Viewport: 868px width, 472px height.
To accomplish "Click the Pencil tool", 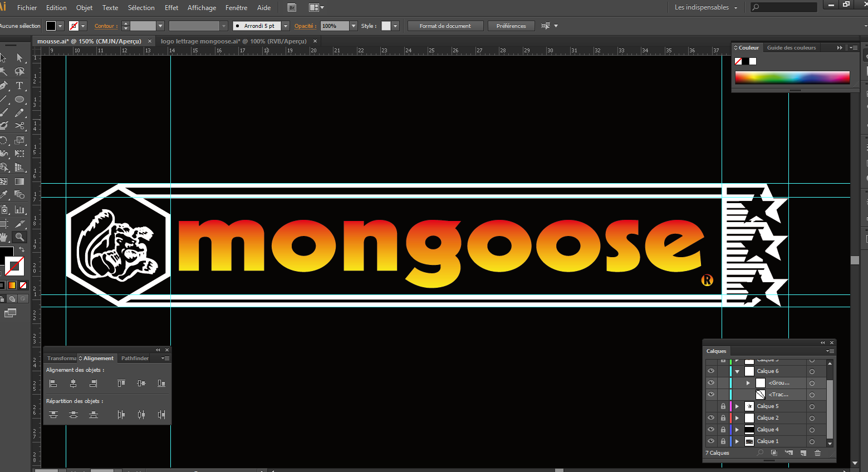I will (19, 113).
